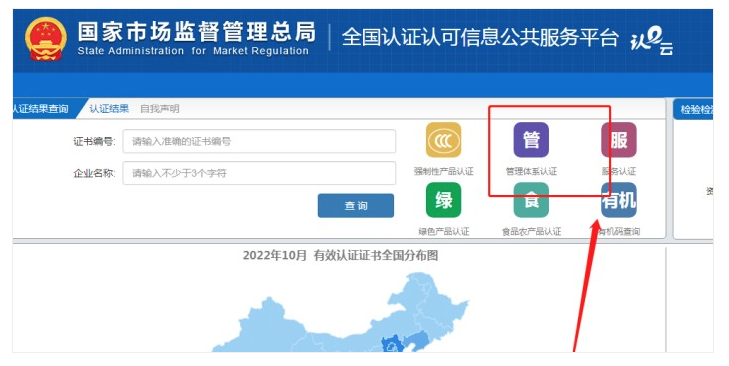729x366 pixels.
Task: Switch to the 自我声明 tab
Action: 159,109
